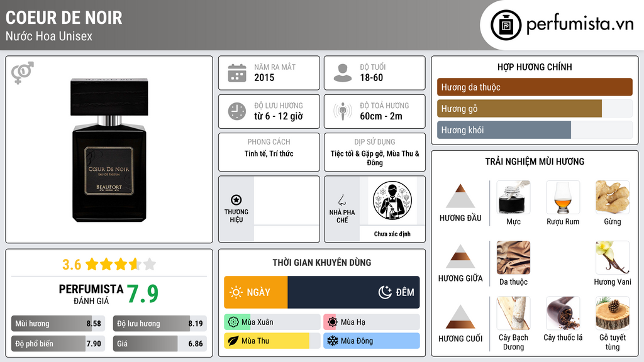Click the Thời gian khuyên dùng heading
The width and height of the screenshot is (644, 362).
[322, 263]
